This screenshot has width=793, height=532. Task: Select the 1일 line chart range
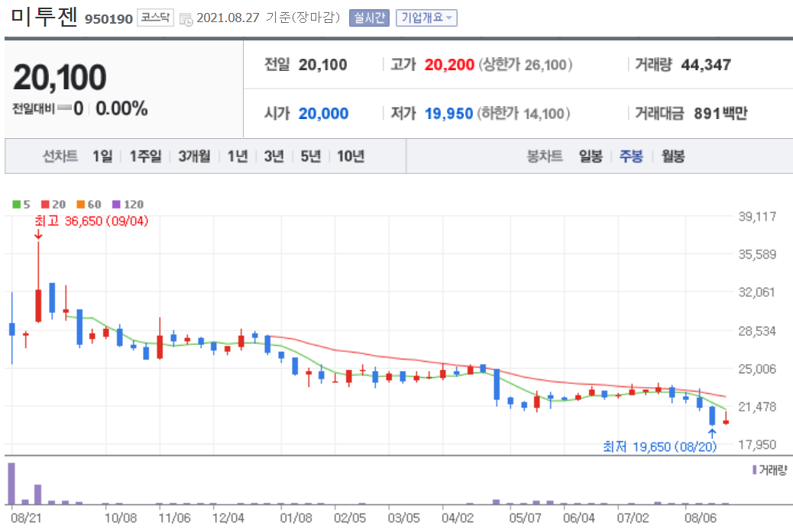tap(102, 156)
